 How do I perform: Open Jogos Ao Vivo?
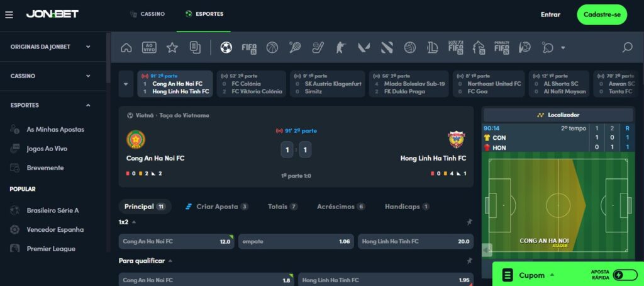pyautogui.click(x=47, y=149)
